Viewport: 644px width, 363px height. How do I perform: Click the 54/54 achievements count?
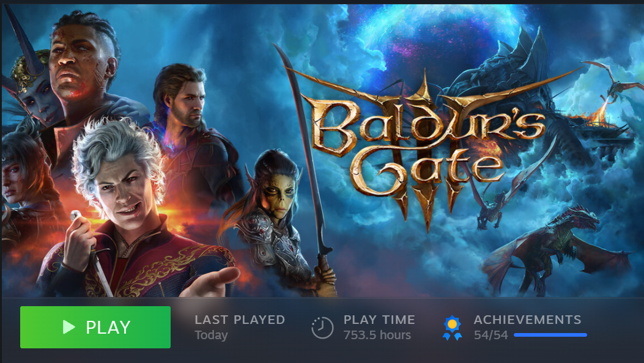[491, 335]
